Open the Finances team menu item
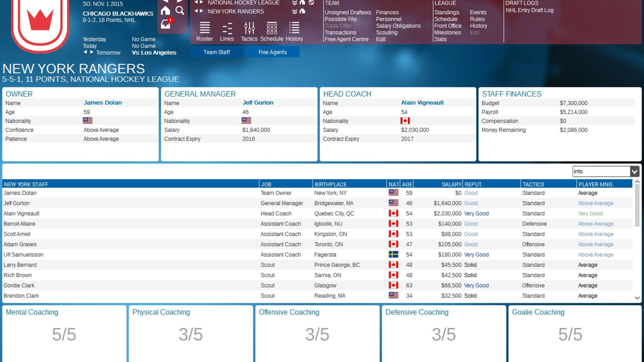644x362 pixels. coord(387,12)
